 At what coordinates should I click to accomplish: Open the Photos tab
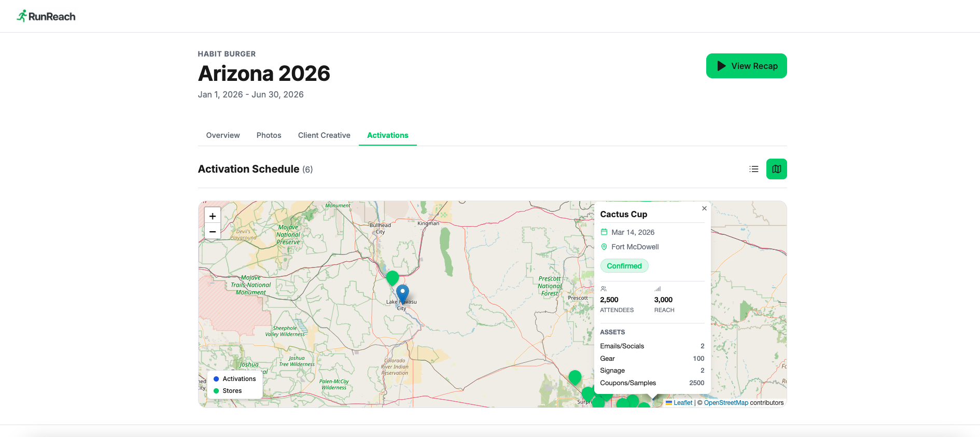(269, 135)
